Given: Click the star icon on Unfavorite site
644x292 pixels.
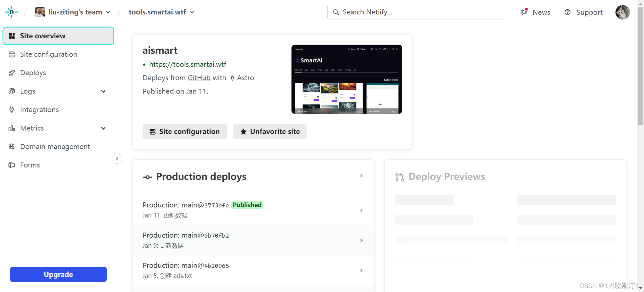Looking at the screenshot, I should coord(244,132).
